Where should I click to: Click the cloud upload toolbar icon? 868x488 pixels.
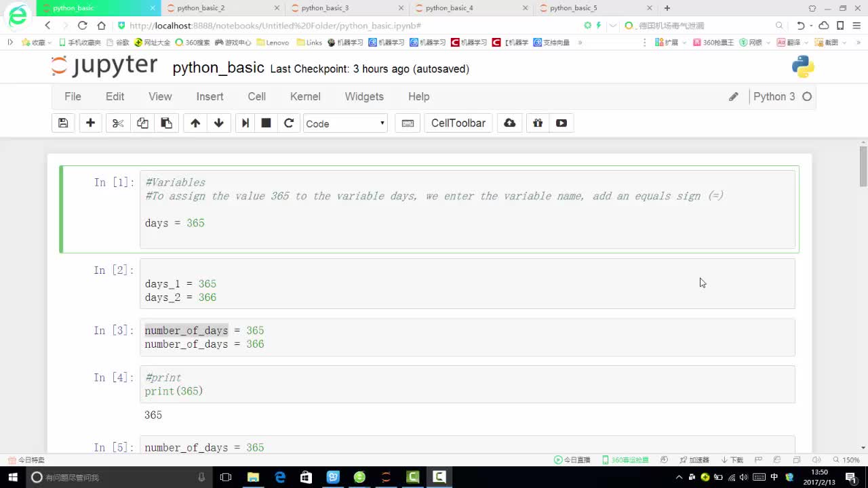(510, 123)
